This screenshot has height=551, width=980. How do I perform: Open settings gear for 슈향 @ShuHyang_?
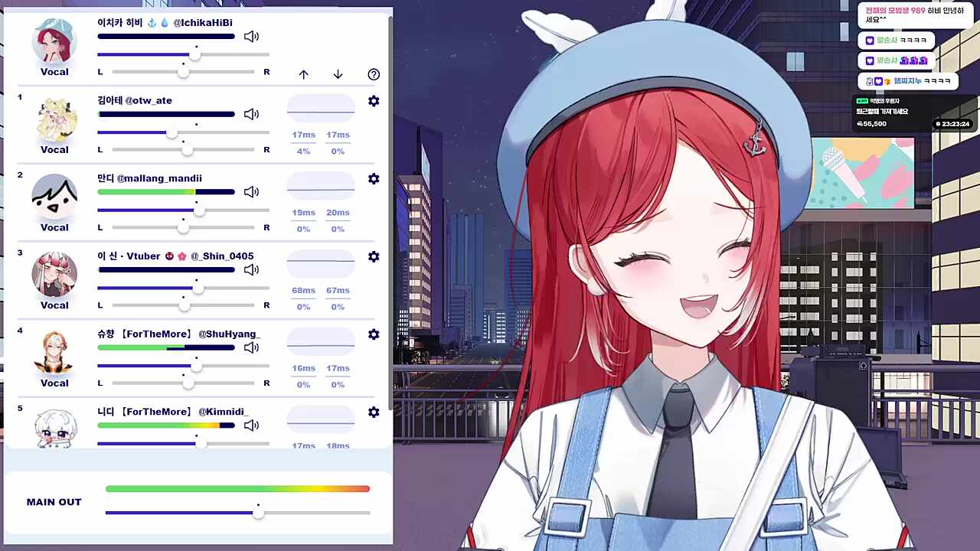[374, 334]
